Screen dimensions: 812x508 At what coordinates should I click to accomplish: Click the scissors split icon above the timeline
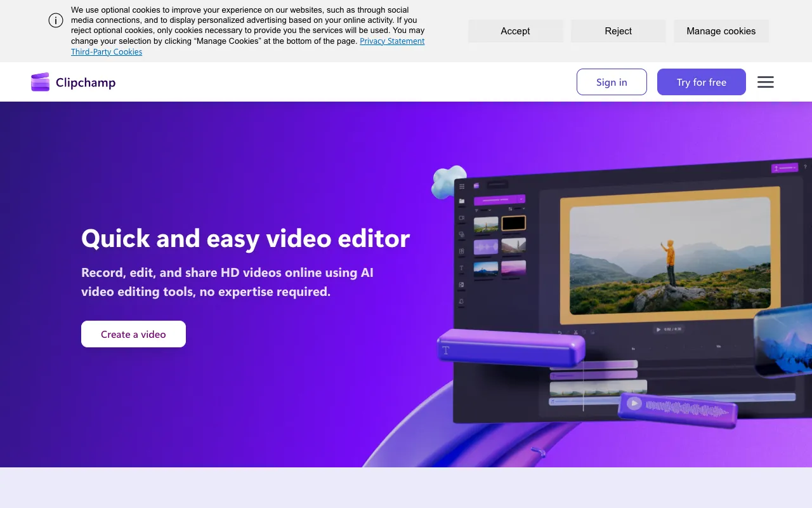click(575, 332)
